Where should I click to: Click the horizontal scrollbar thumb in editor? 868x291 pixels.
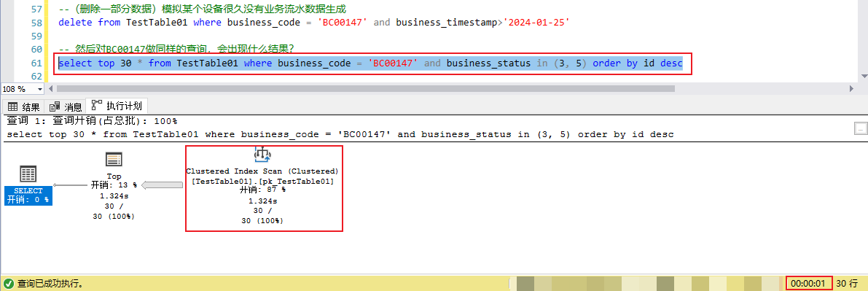[365, 89]
